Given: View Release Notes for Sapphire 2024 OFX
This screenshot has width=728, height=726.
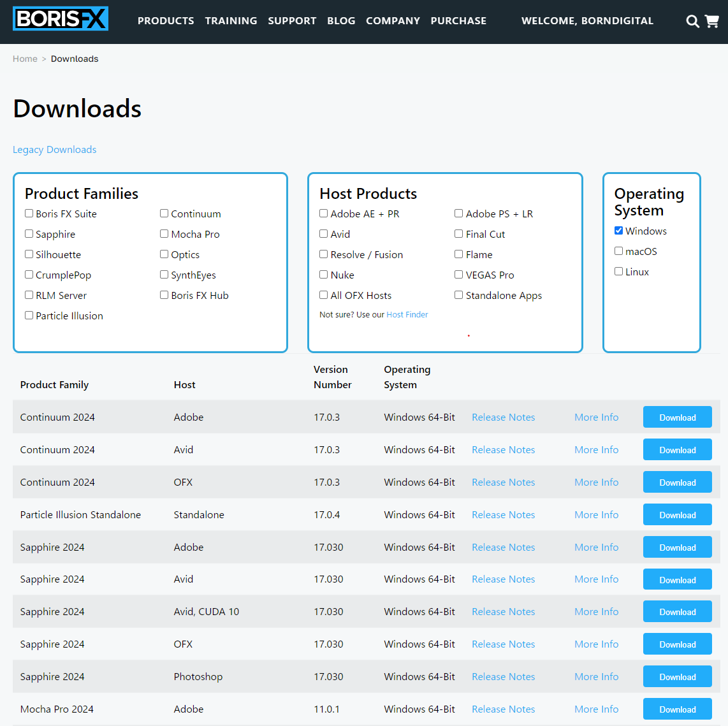Looking at the screenshot, I should 503,644.
